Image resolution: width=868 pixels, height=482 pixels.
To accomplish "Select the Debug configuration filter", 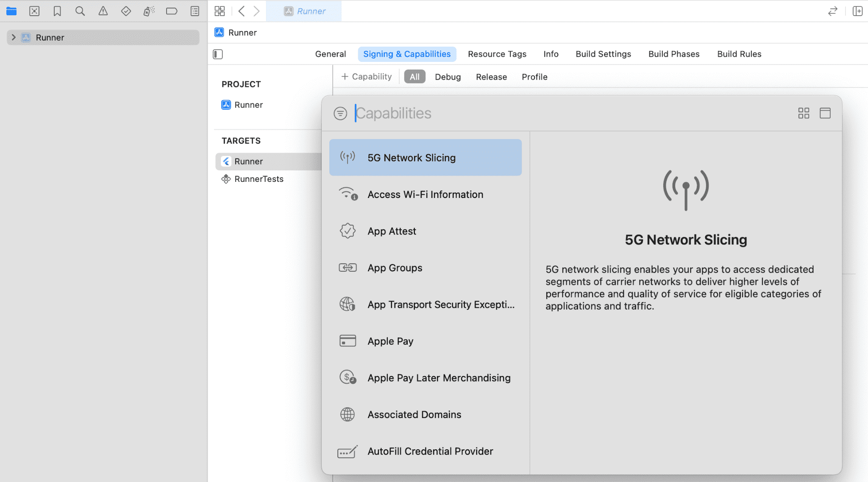I will 448,77.
